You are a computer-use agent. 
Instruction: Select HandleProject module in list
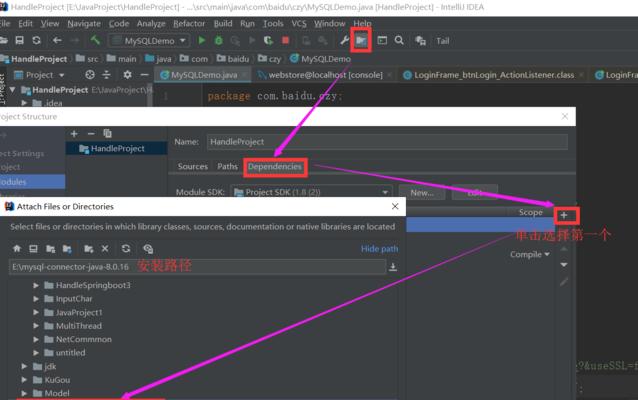117,149
